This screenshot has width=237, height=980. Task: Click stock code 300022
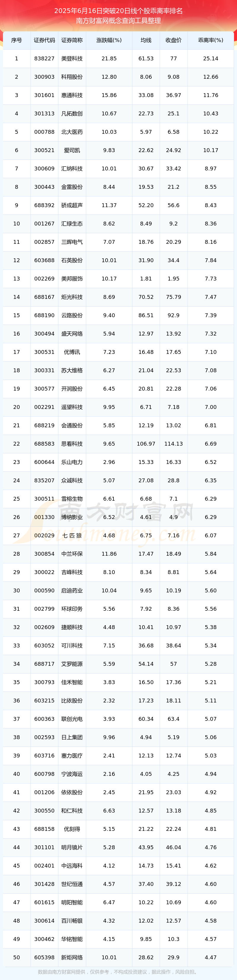[44, 572]
